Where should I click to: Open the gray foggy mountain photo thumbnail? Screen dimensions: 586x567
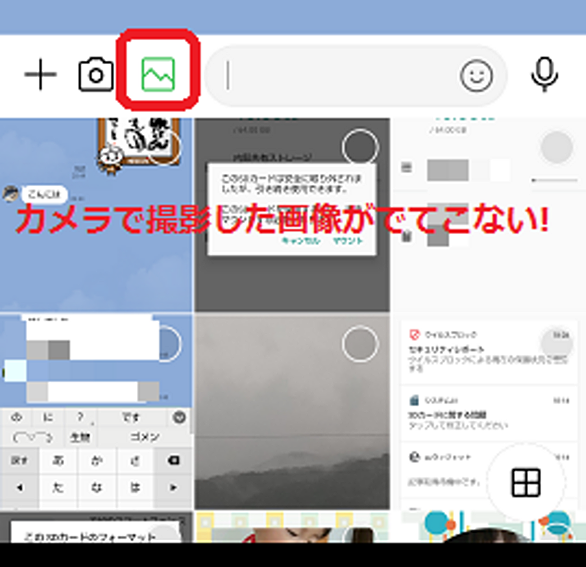(x=292, y=411)
